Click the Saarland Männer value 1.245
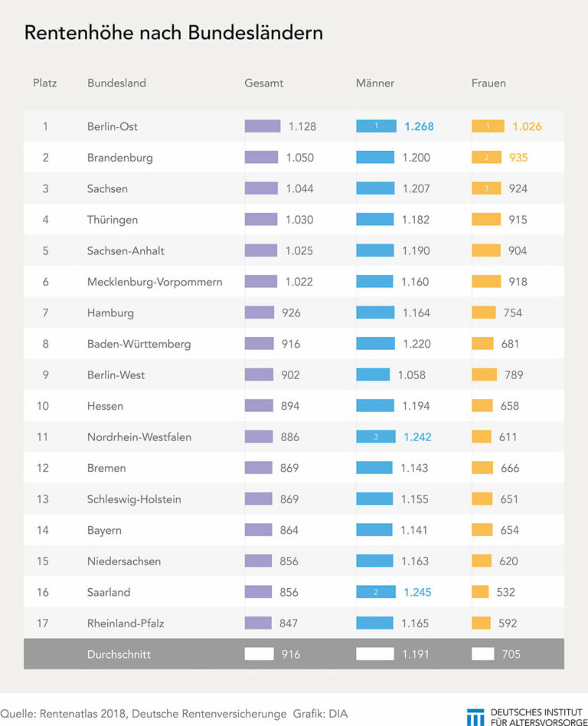Image resolution: width=588 pixels, height=726 pixels. pos(417,592)
